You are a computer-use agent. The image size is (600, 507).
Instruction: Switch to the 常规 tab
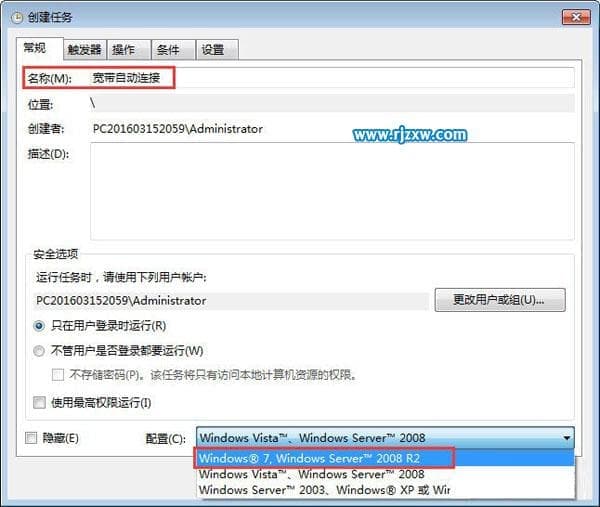[39, 49]
